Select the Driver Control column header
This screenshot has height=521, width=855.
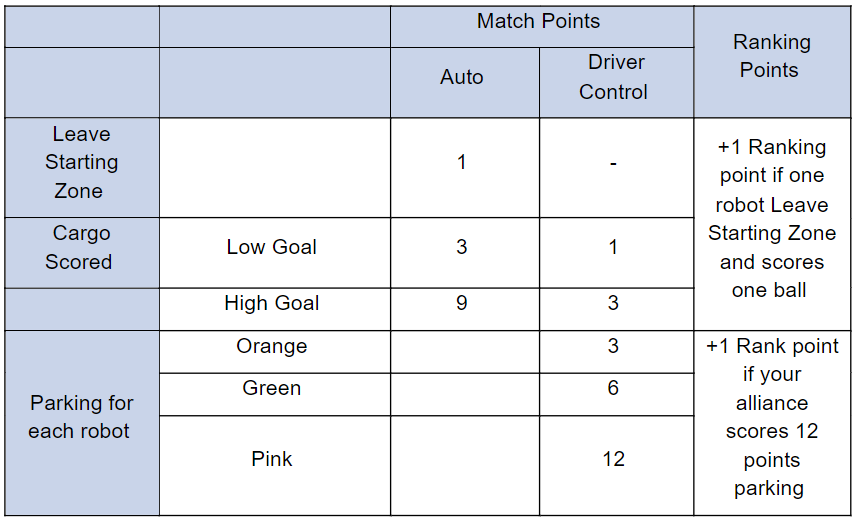(x=614, y=77)
